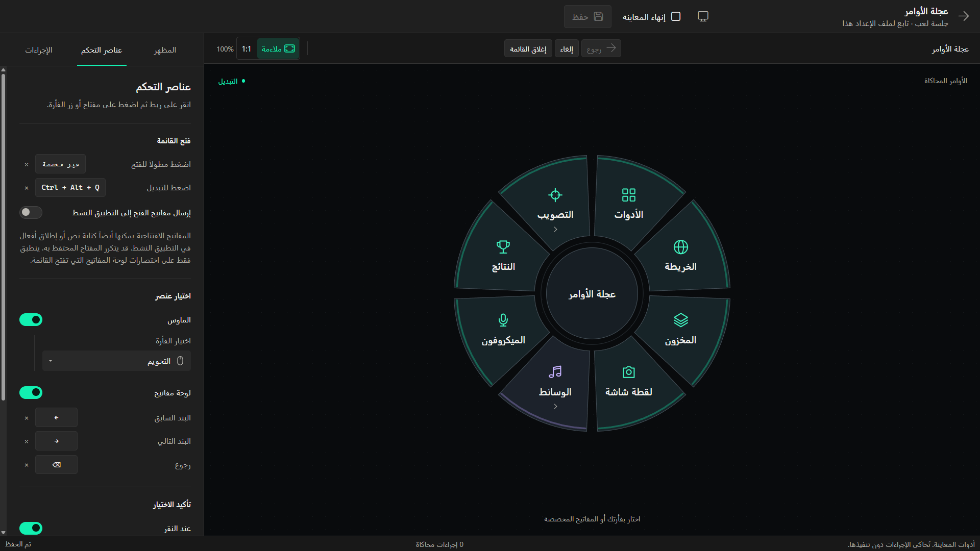Click the إغلاق القائمة button
The height and width of the screenshot is (551, 980).
(528, 49)
